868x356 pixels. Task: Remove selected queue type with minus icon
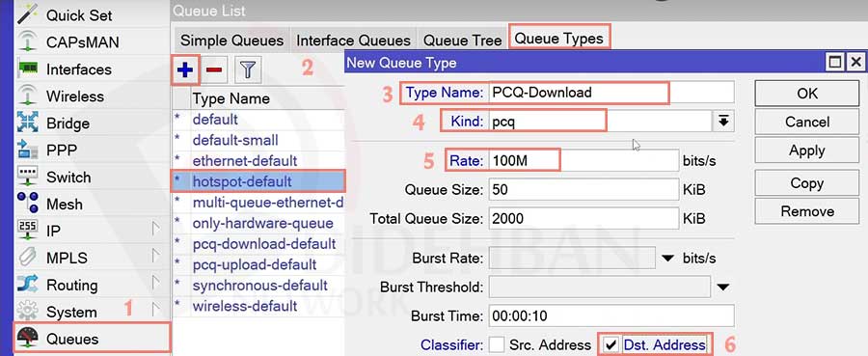[214, 69]
